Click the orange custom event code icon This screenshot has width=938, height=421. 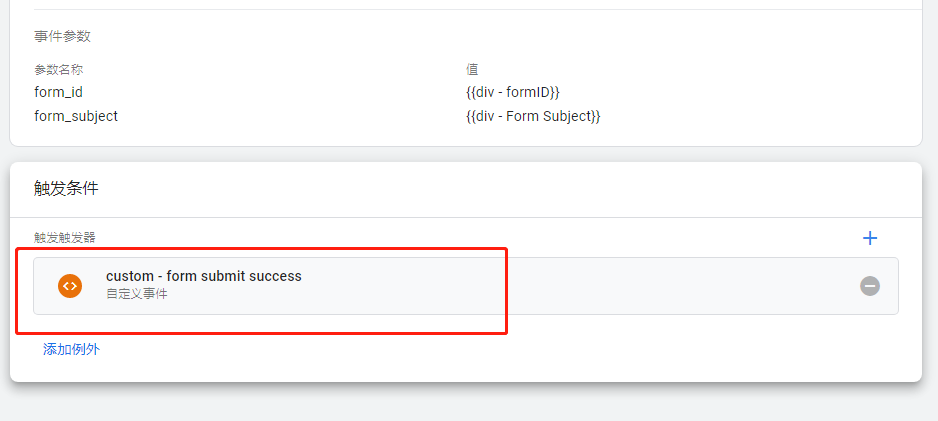click(70, 286)
